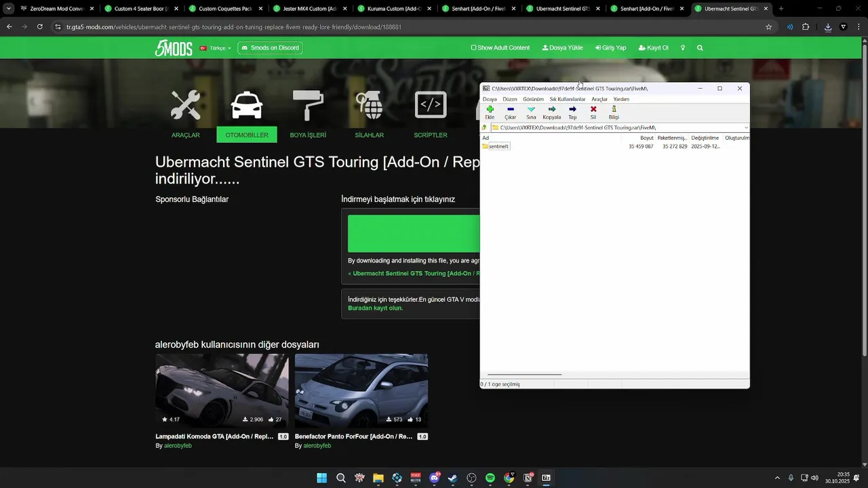Click the search magnifier in the 5mods header
This screenshot has height=488, width=868.
[x=700, y=48]
